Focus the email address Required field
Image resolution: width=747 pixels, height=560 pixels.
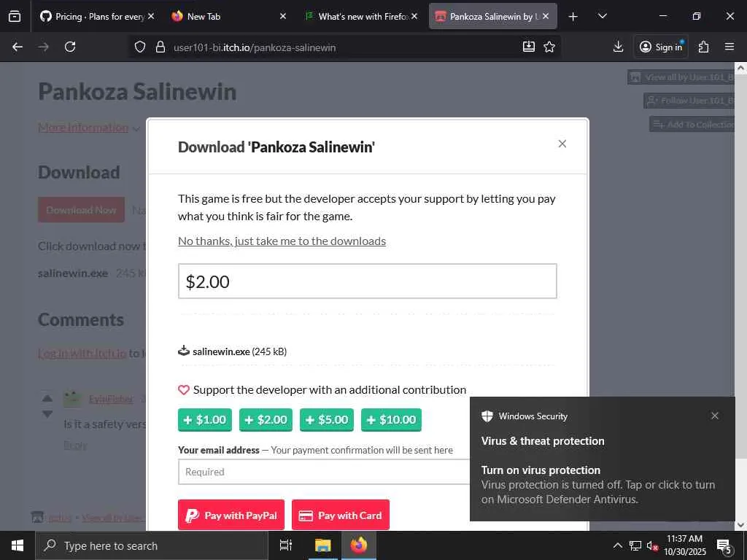(x=324, y=472)
